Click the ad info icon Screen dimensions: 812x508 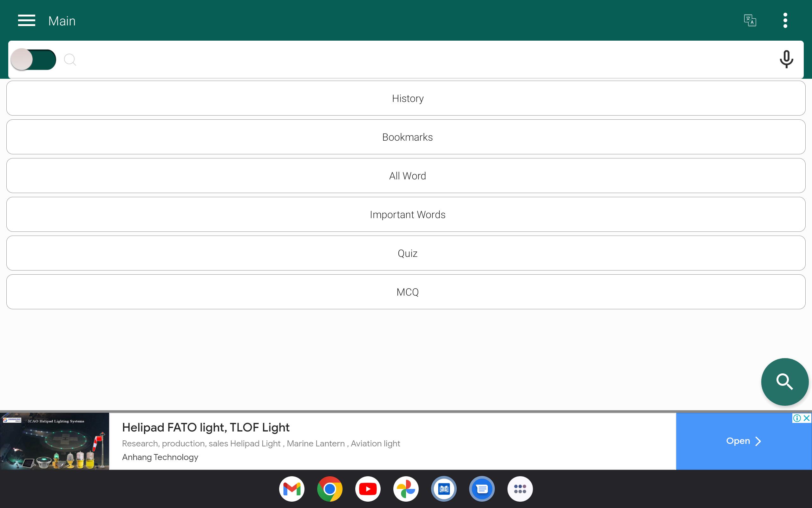pyautogui.click(x=797, y=418)
